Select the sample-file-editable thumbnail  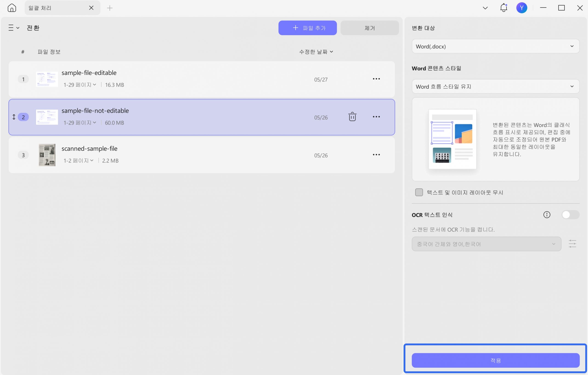coord(47,79)
